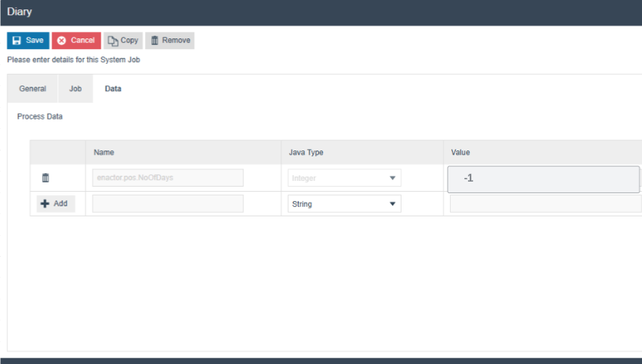Open the Job tab

pos(75,89)
